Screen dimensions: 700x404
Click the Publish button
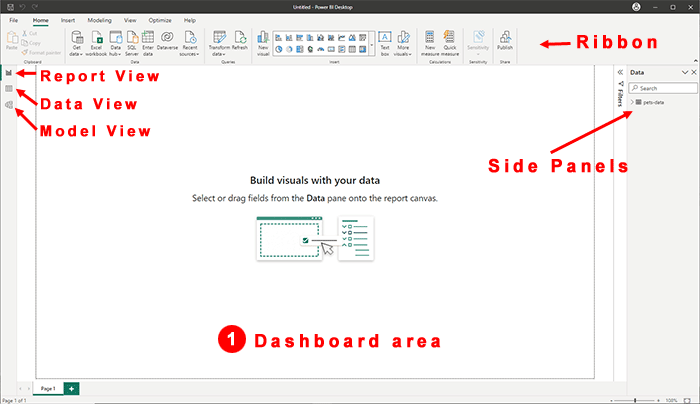tap(505, 42)
